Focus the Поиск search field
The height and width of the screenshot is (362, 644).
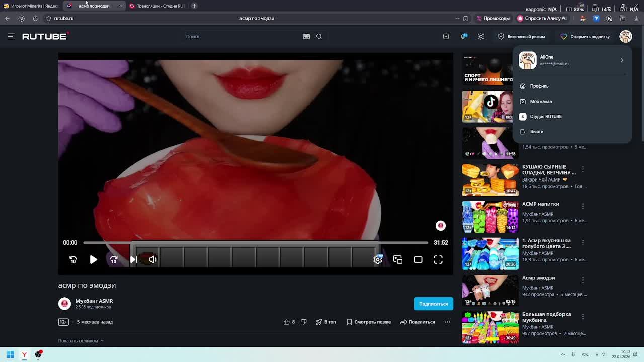point(242,36)
